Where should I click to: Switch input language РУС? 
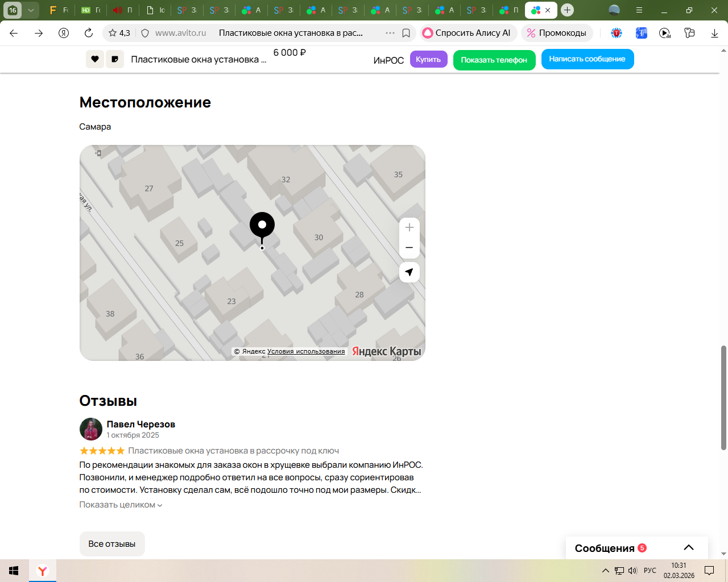[650, 571]
